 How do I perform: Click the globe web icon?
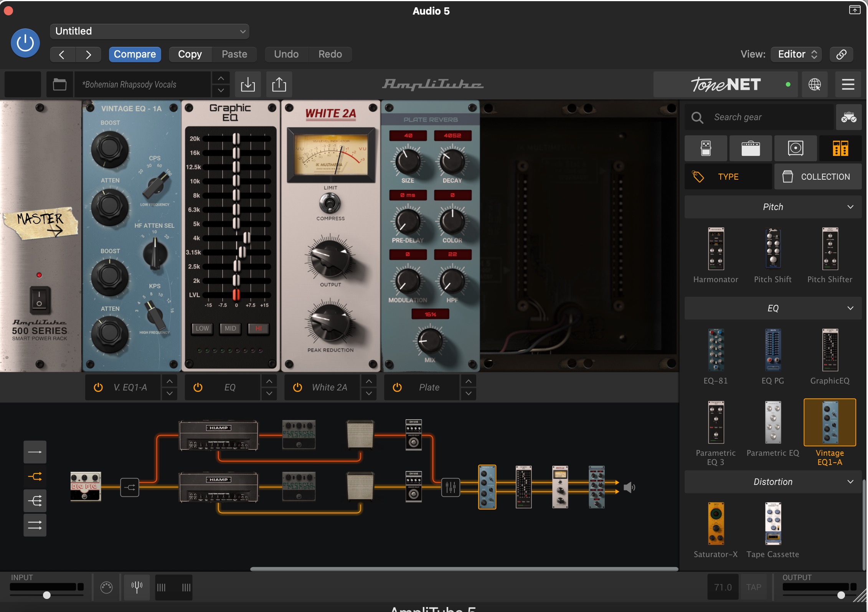tap(815, 84)
